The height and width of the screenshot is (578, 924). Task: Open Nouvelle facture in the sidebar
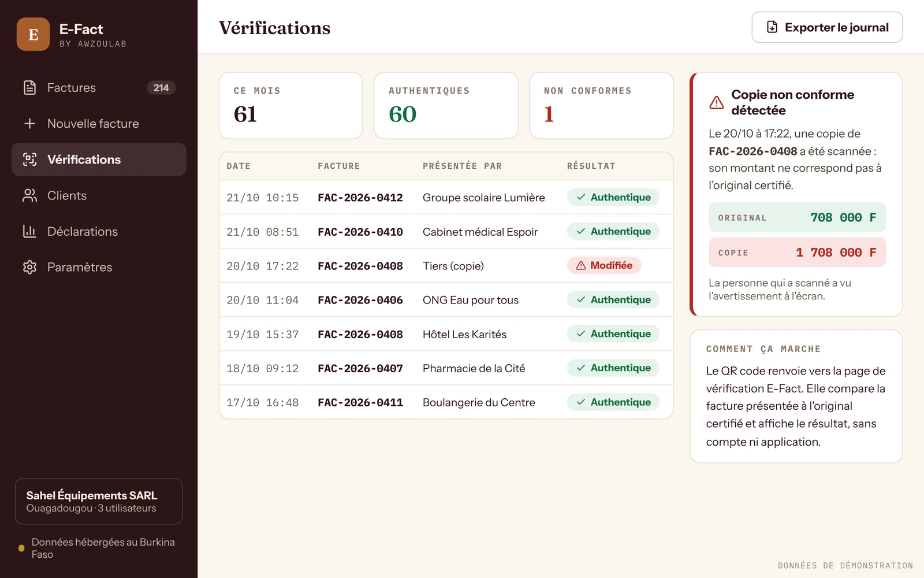99,124
